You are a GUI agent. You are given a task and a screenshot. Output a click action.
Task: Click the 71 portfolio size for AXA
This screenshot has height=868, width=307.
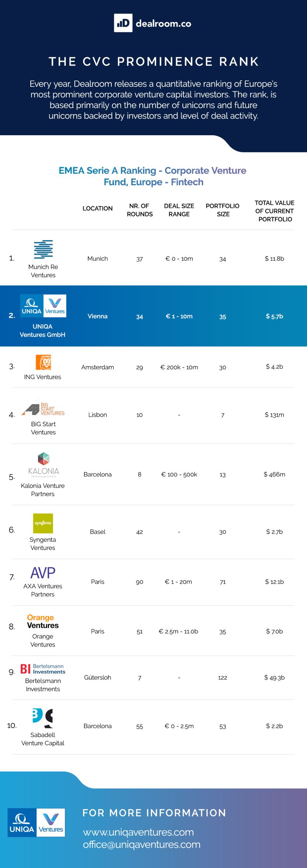click(223, 582)
